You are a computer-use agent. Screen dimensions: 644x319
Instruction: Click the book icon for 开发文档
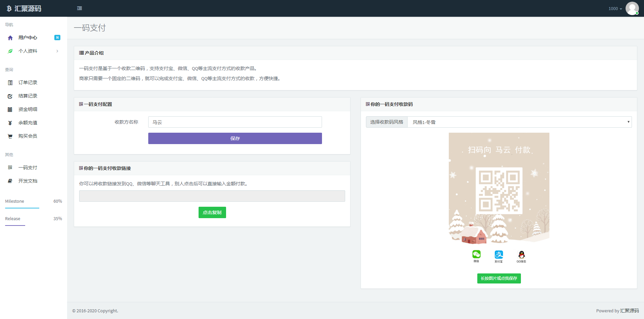(x=10, y=181)
